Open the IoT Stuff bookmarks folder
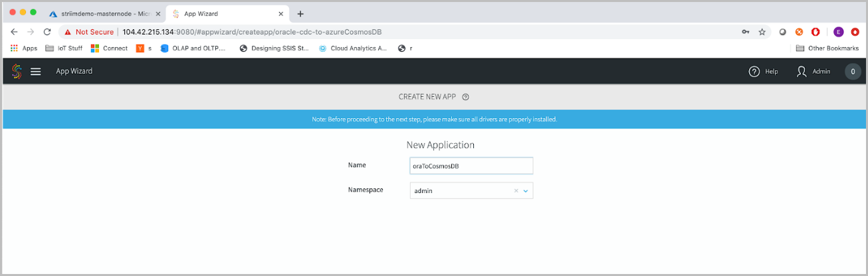The image size is (868, 276). [64, 48]
